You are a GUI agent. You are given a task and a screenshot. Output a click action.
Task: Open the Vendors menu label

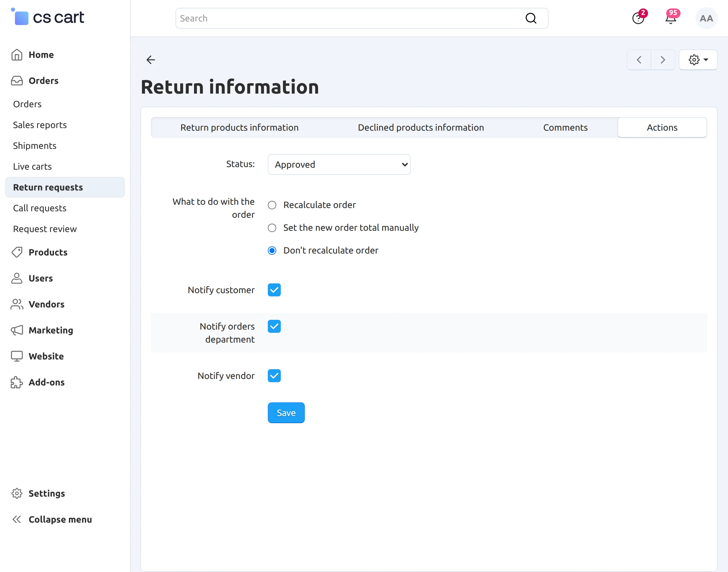[46, 304]
